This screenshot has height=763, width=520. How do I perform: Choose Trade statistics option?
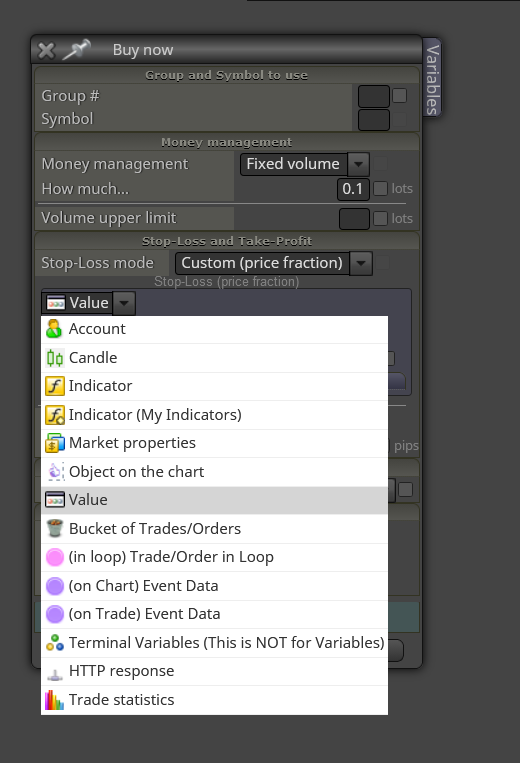point(215,700)
